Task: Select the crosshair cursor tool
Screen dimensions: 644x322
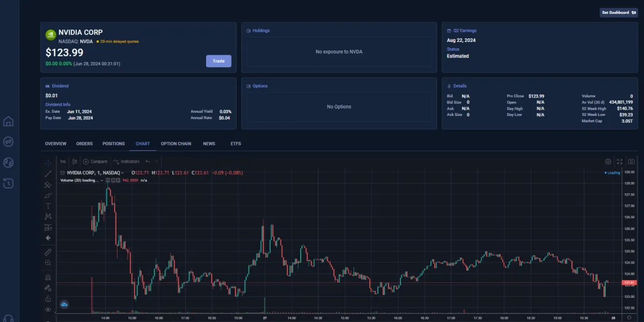Action: (x=48, y=163)
